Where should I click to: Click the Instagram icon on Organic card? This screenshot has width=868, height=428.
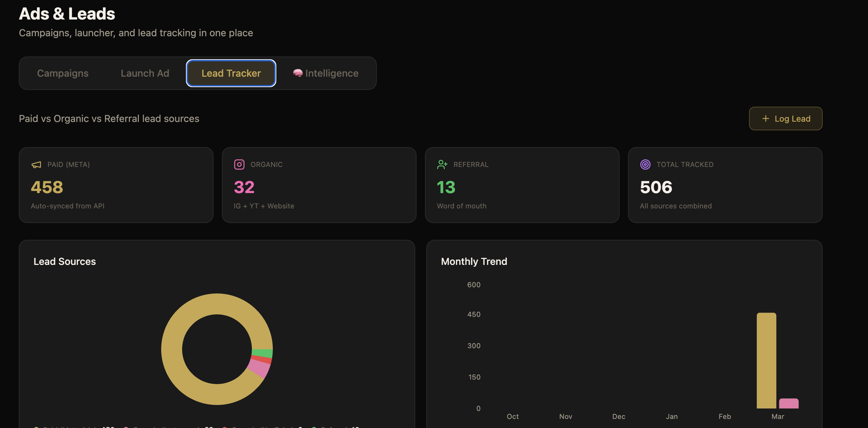coord(239,165)
